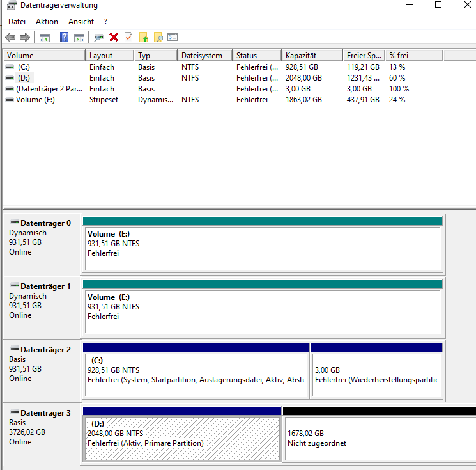Click the 24 % free cell
This screenshot has height=470, width=476.
point(397,100)
